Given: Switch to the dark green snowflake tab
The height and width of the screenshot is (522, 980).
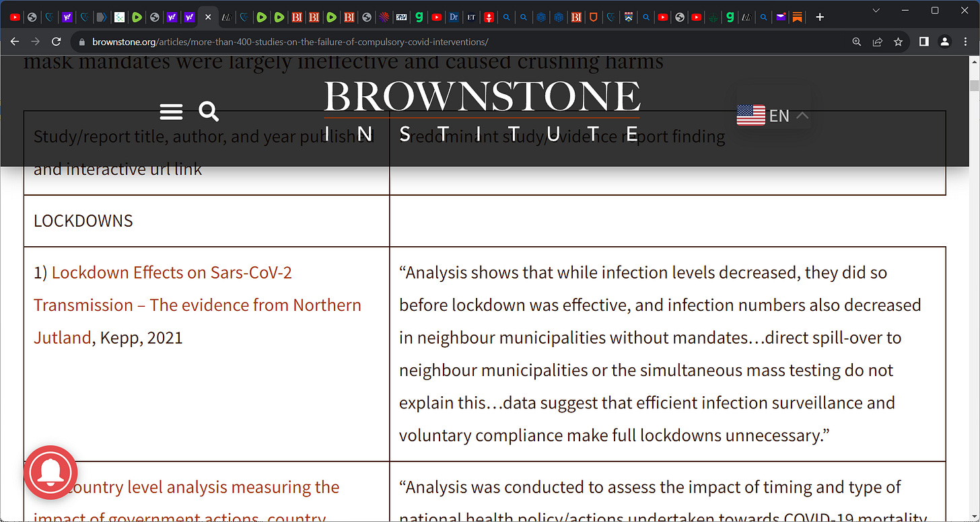Looking at the screenshot, I should [714, 17].
